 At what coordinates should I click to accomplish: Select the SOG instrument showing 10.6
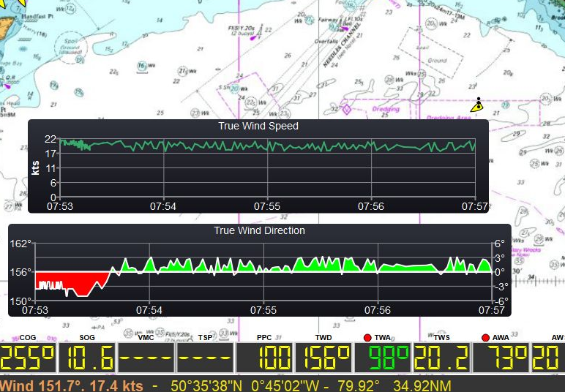click(x=86, y=358)
